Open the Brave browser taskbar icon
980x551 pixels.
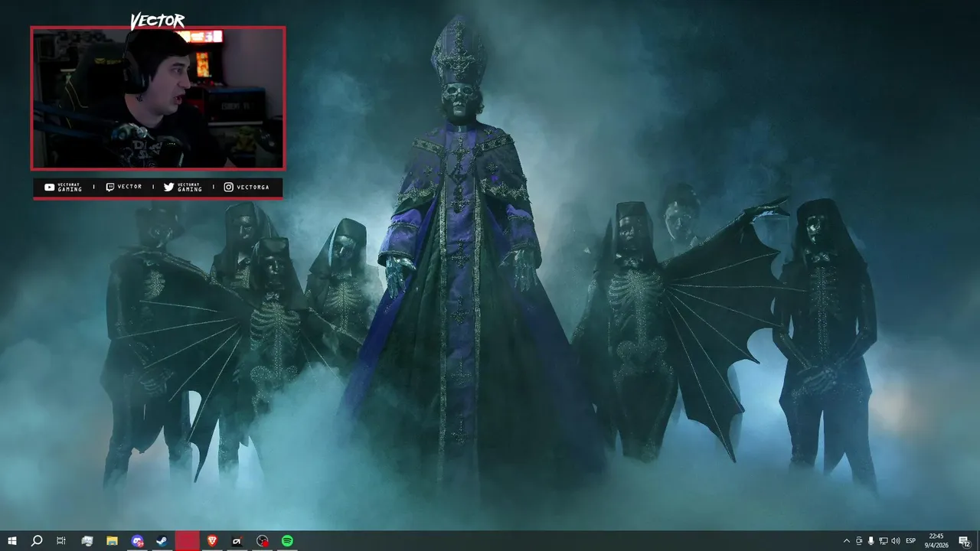pos(212,541)
